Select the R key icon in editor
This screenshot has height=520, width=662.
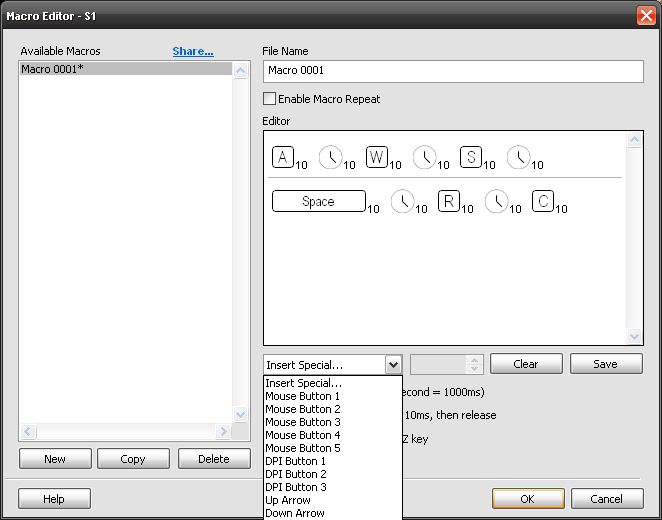pos(449,201)
